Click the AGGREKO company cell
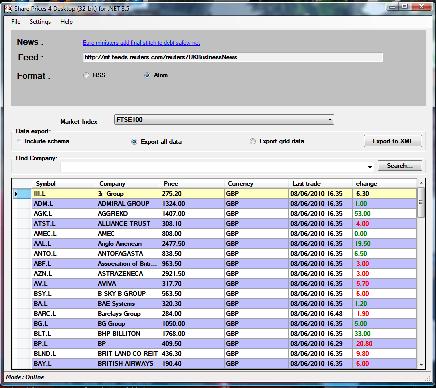The image size is (436, 388). click(128, 214)
